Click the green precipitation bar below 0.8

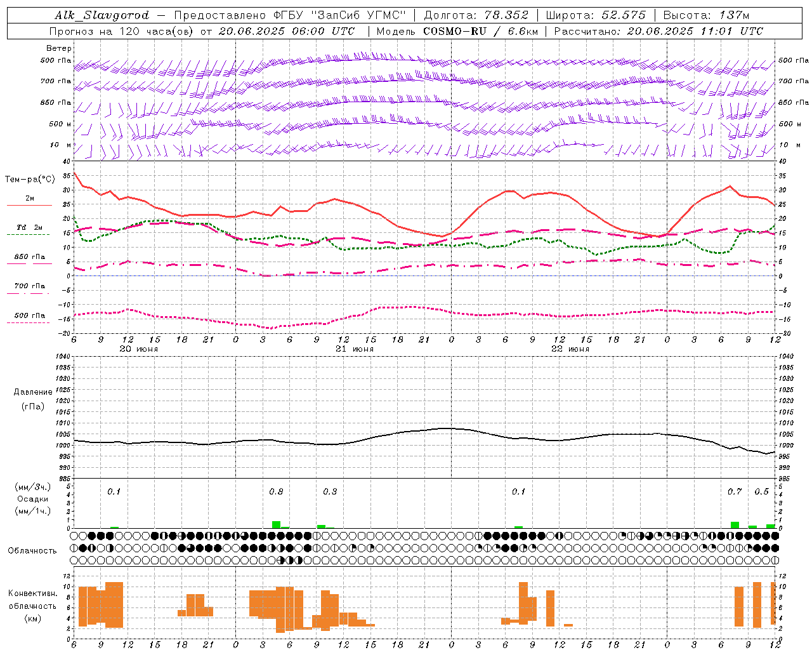(276, 525)
